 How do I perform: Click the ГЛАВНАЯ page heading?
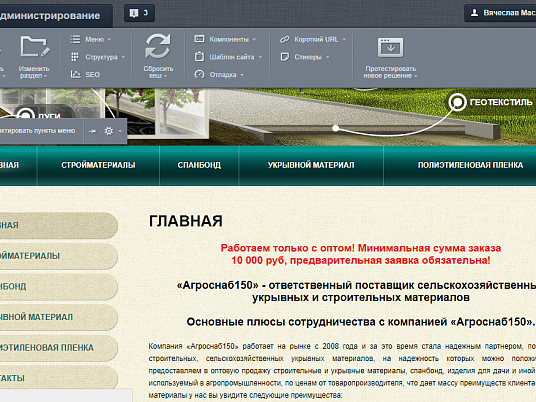[x=186, y=221]
